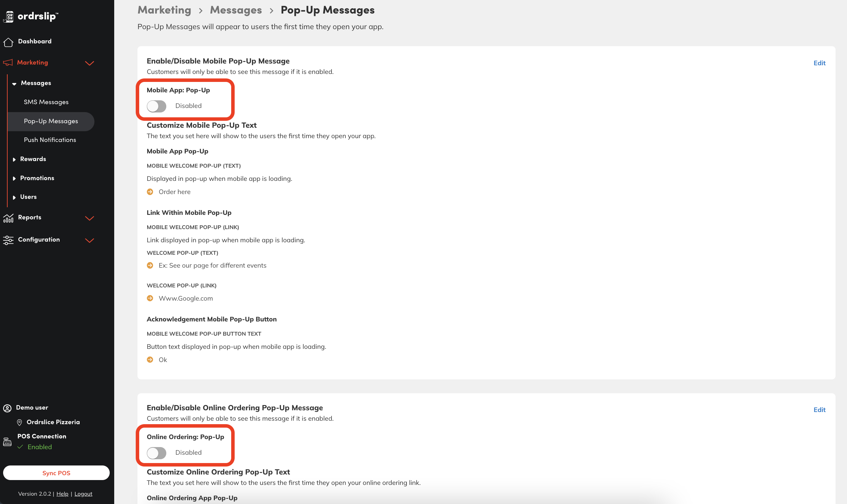Click the Reports chart icon
Screen dimensions: 847x504
coord(8,218)
